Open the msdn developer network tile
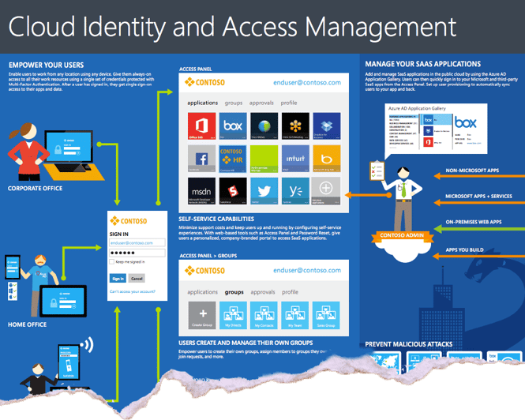This screenshot has height=420, width=525. pos(201,192)
